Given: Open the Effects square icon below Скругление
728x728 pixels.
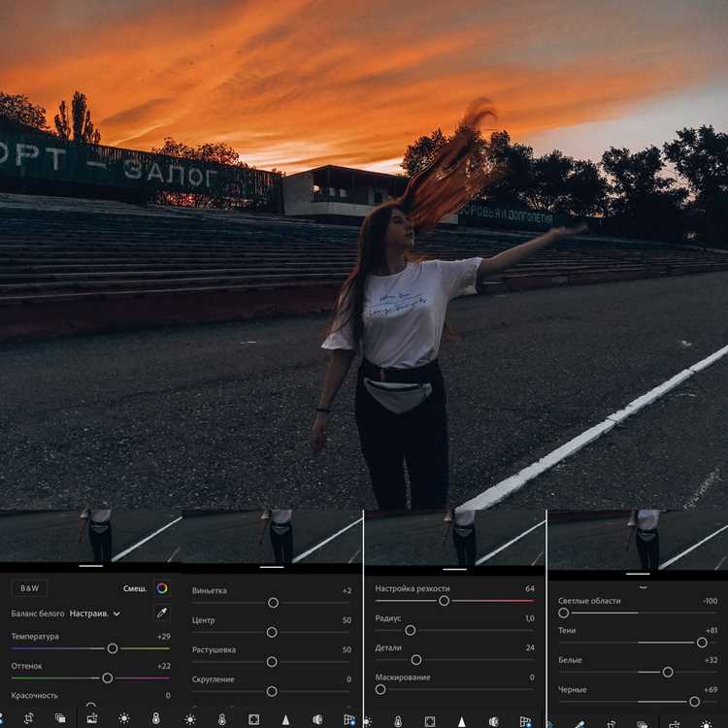Looking at the screenshot, I should [254, 719].
